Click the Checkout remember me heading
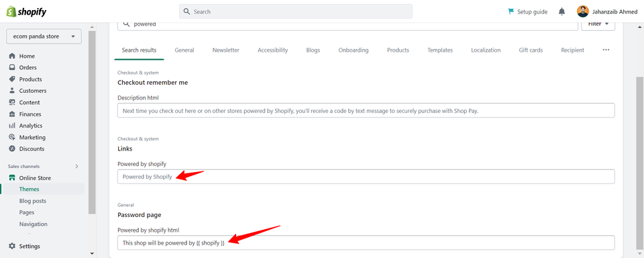644x258 pixels. tap(152, 82)
